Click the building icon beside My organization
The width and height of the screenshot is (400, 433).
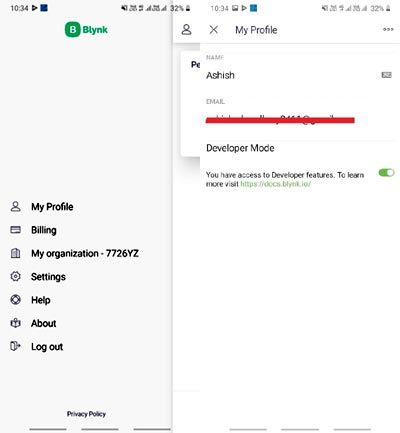tap(15, 253)
